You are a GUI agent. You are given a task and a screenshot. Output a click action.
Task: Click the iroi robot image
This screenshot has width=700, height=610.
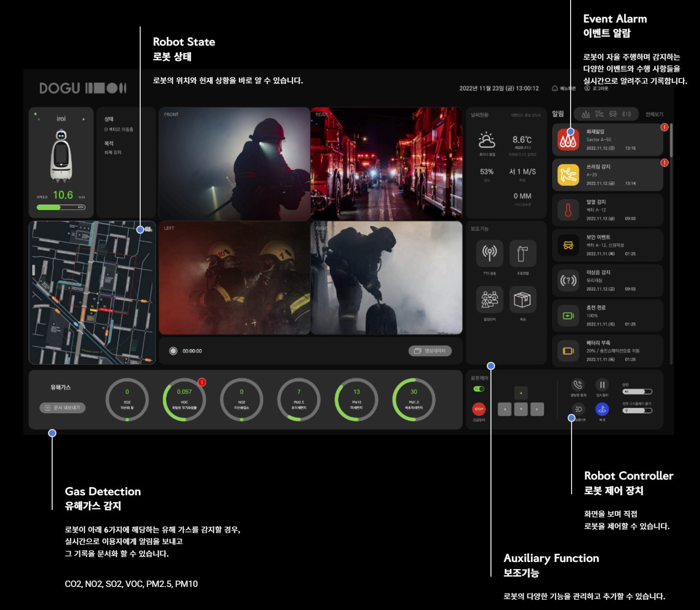coord(61,155)
